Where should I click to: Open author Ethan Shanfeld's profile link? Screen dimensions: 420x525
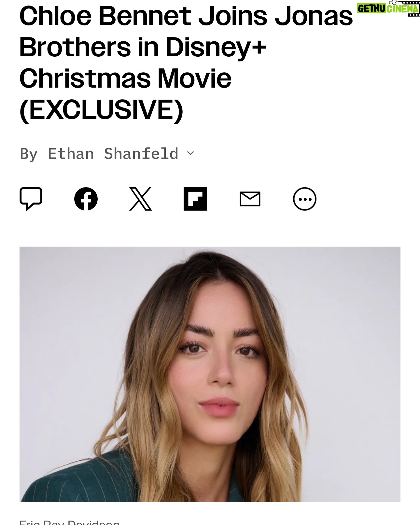coord(113,154)
